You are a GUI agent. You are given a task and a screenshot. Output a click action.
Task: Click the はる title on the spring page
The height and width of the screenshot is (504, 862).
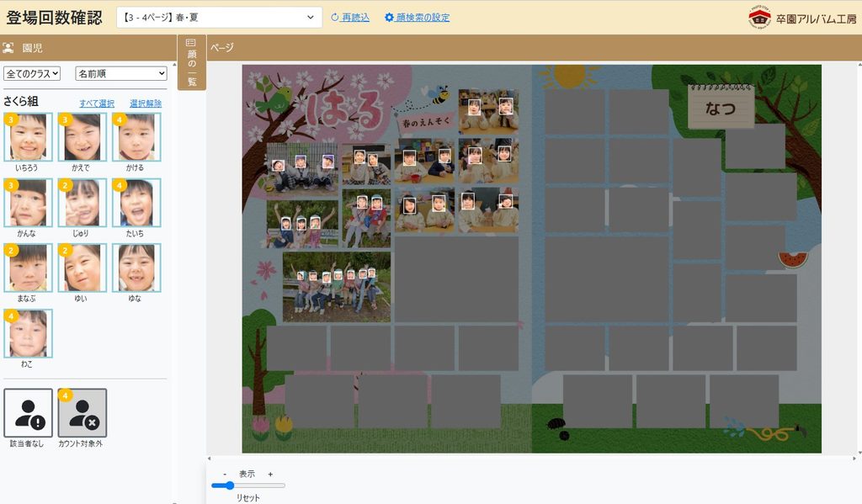[344, 110]
